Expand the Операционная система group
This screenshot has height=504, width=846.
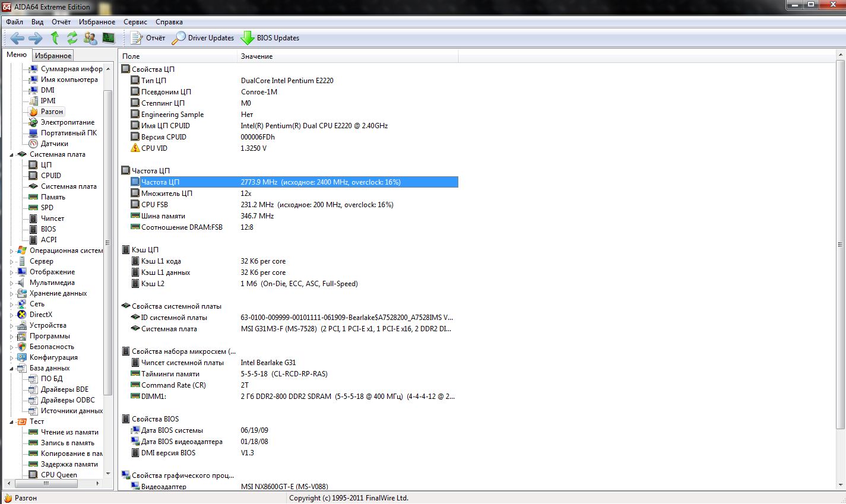tap(12, 251)
